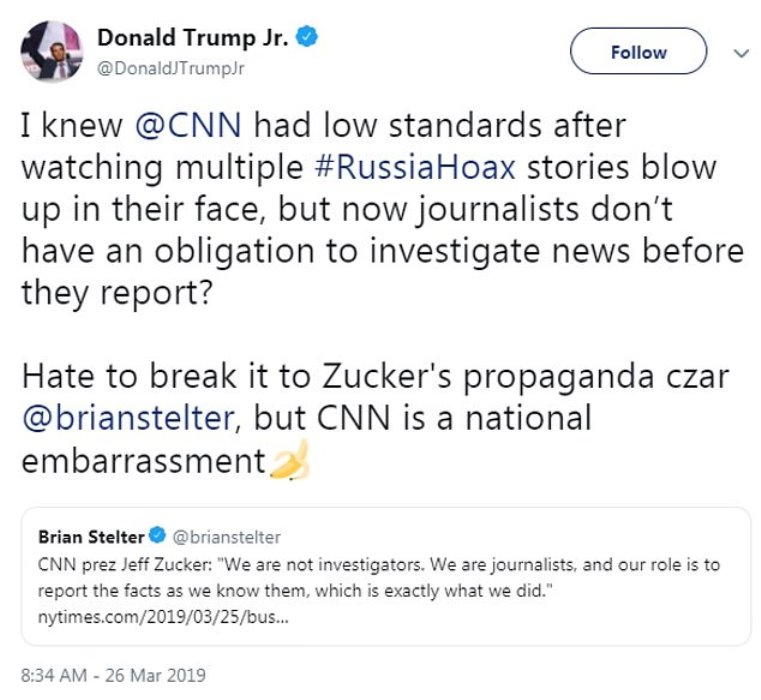Click the Donald Trump Jr. display name
Image resolution: width=761 pixels, height=700 pixels.
tap(194, 38)
